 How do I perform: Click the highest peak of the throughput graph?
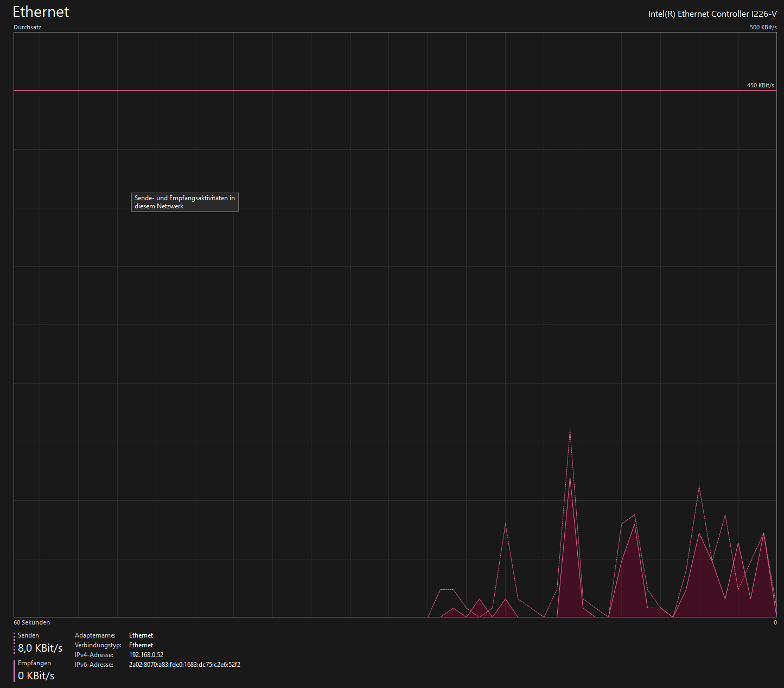tap(570, 429)
